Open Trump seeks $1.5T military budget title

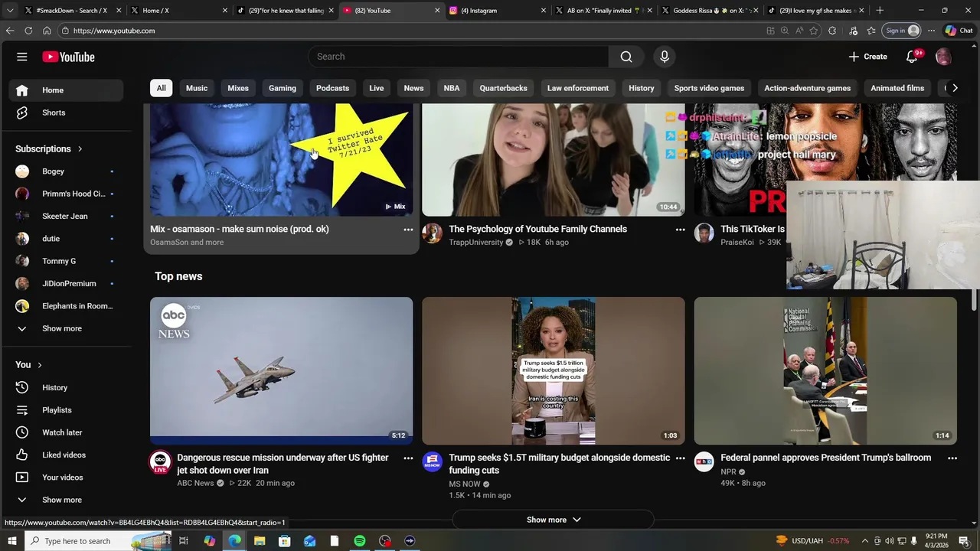pyautogui.click(x=559, y=464)
